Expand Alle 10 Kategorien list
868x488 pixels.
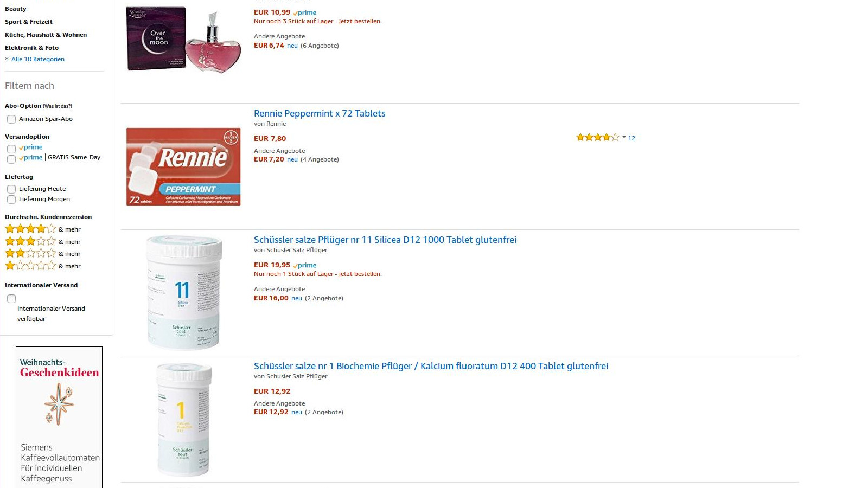(x=37, y=59)
